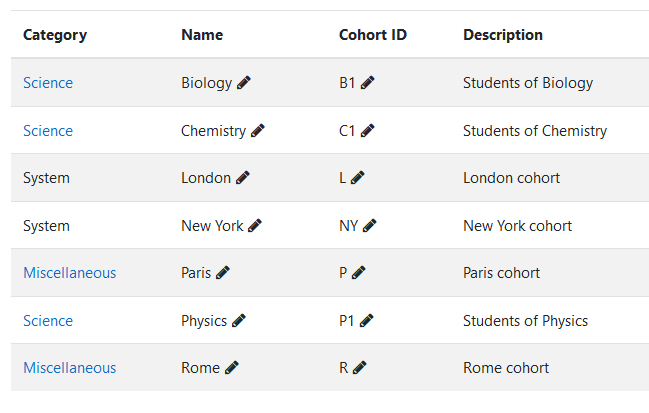Screen dimensions: 649x413
Task: Click the pencil beside C1 cohort ID
Action: point(368,131)
